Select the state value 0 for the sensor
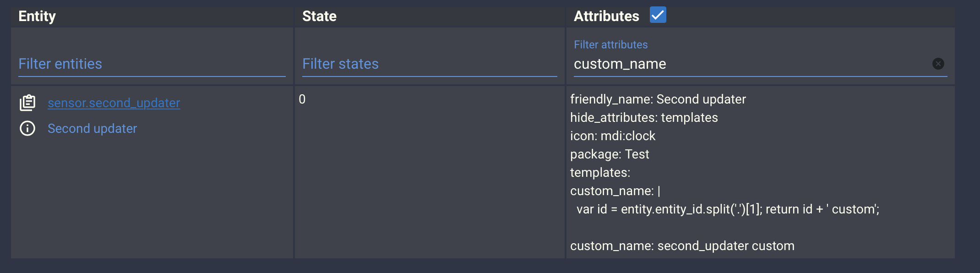This screenshot has height=273, width=980. click(x=303, y=99)
